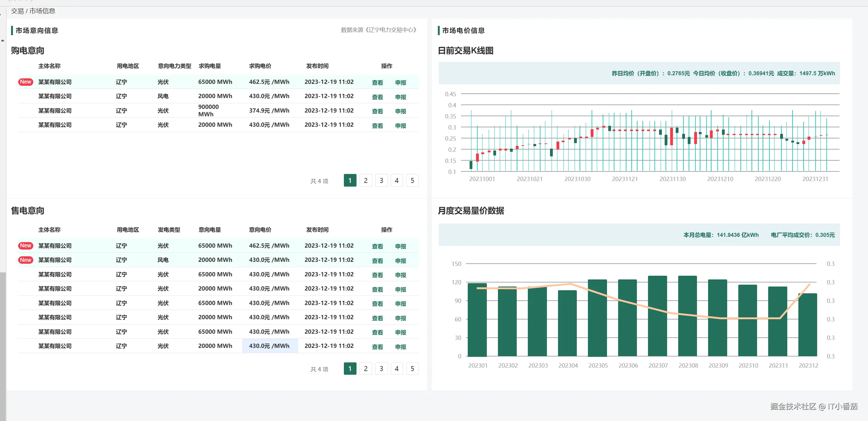The image size is (868, 421).
Task: Click the New badge on wind power sale row
Action: (x=26, y=260)
